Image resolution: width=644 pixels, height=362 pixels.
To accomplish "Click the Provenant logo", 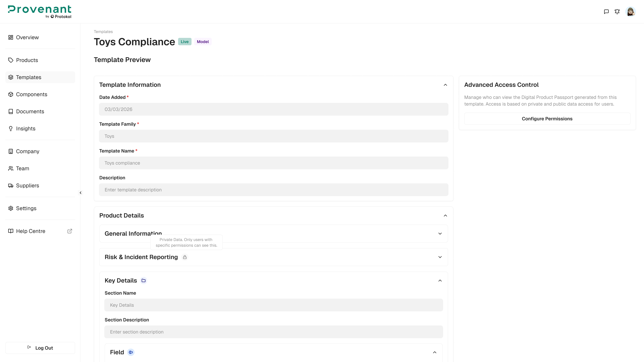I will click(x=40, y=12).
